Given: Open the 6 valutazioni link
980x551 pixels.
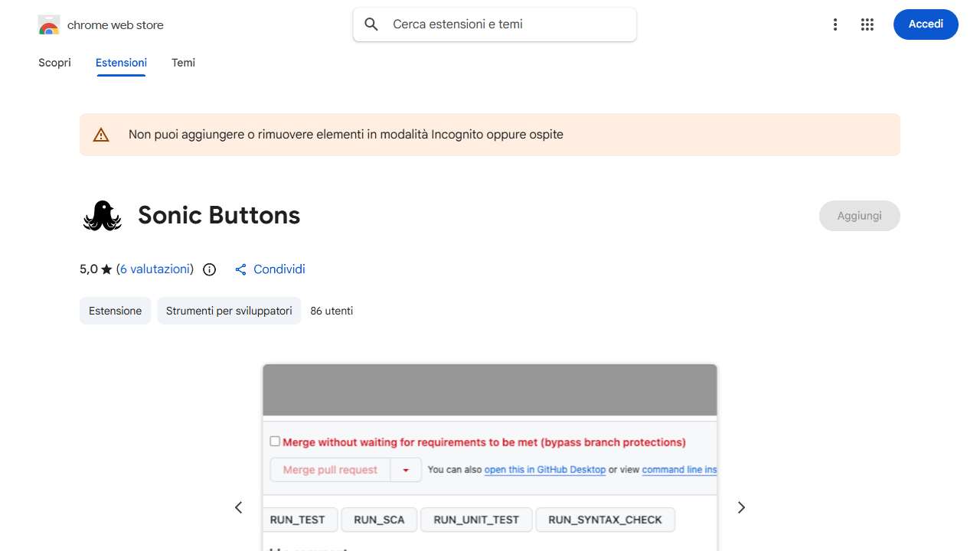Looking at the screenshot, I should click(155, 269).
